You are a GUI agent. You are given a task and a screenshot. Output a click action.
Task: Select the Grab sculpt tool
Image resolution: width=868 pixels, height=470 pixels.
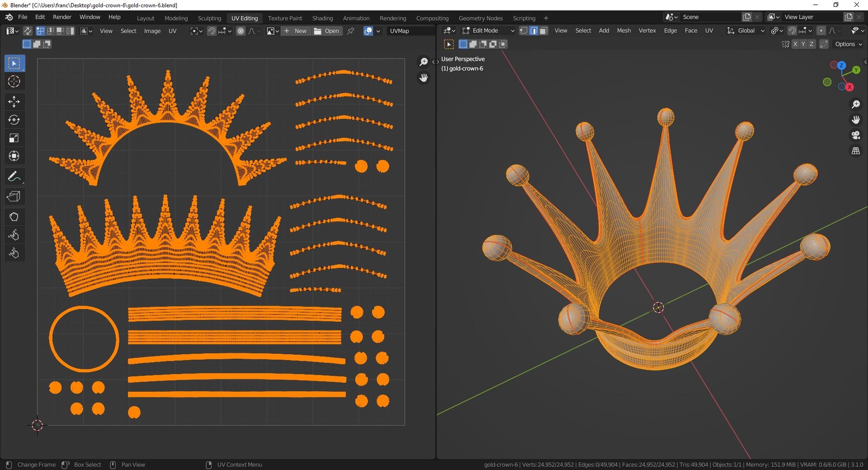click(14, 217)
